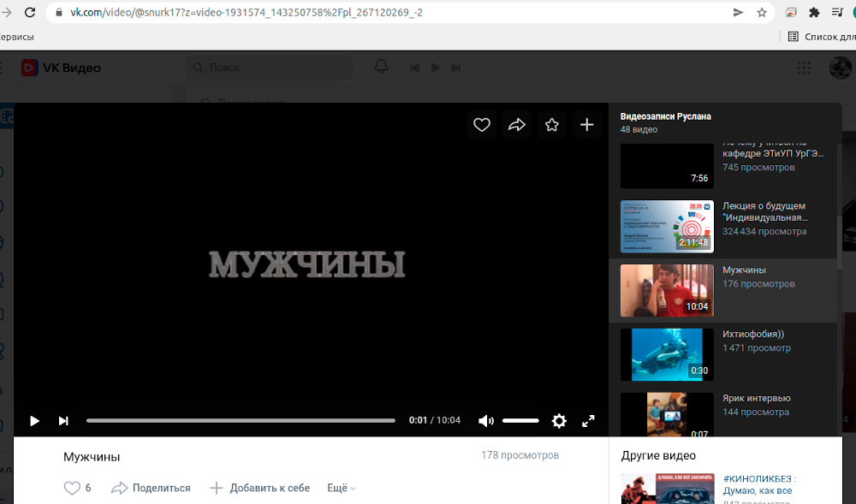Enter fullscreen mode in the player
Viewport: 856px width, 504px height.
[589, 421]
